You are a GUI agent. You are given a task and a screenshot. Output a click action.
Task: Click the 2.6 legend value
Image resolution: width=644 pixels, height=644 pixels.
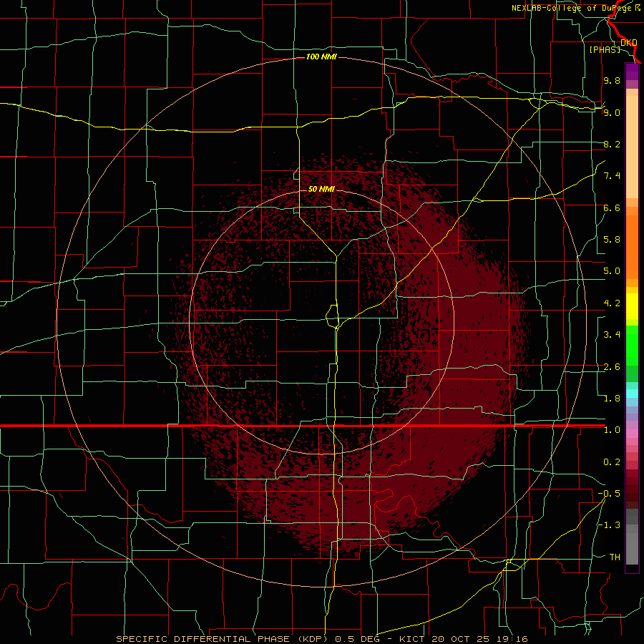612,367
